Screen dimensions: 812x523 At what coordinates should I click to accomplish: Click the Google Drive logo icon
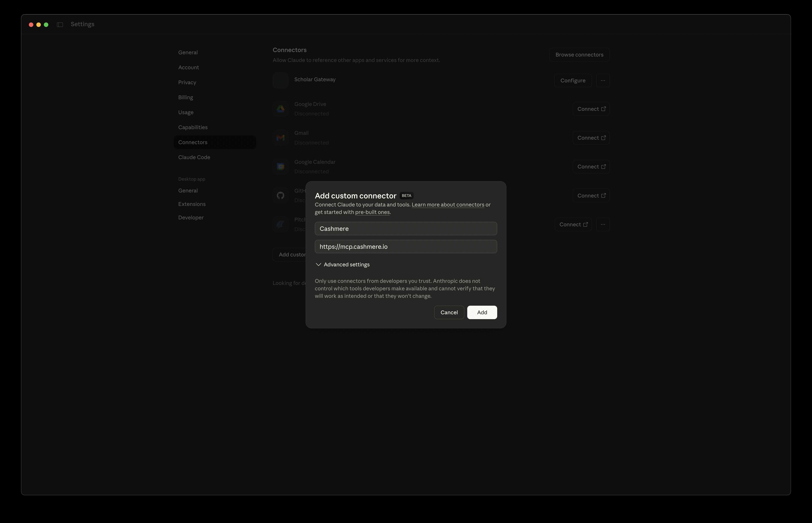pos(280,109)
